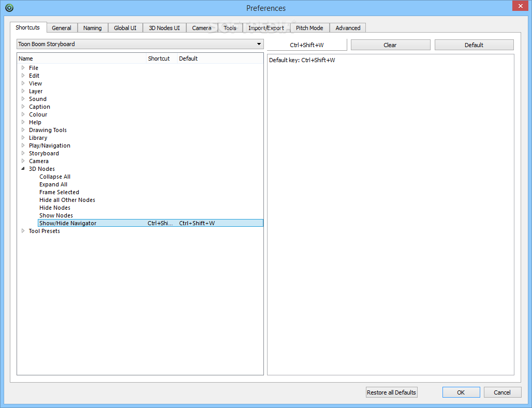Click the Clear button
The height and width of the screenshot is (408, 532).
pyautogui.click(x=390, y=45)
